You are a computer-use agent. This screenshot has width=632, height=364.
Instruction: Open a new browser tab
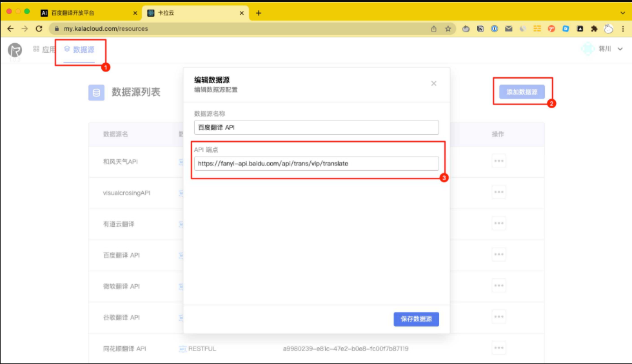[259, 13]
